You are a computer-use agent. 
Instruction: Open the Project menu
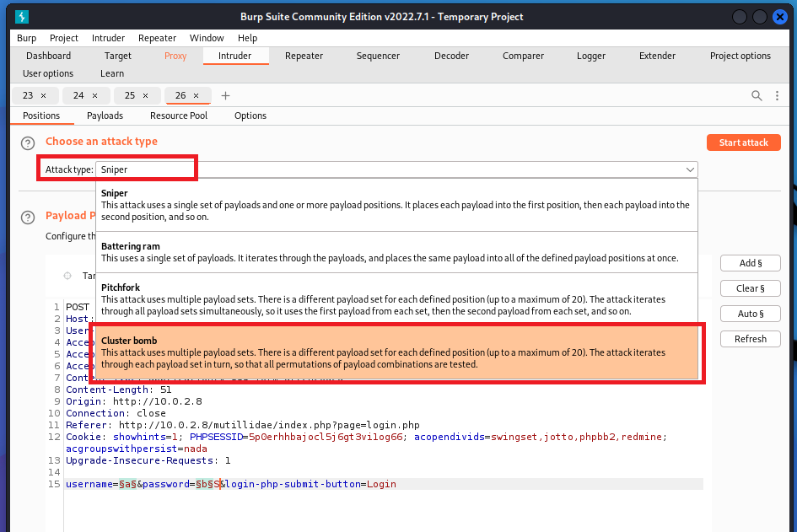[x=64, y=38]
